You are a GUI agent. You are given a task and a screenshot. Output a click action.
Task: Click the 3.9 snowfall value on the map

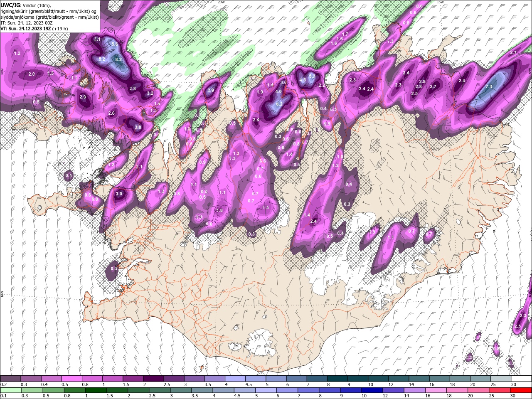pos(211,90)
